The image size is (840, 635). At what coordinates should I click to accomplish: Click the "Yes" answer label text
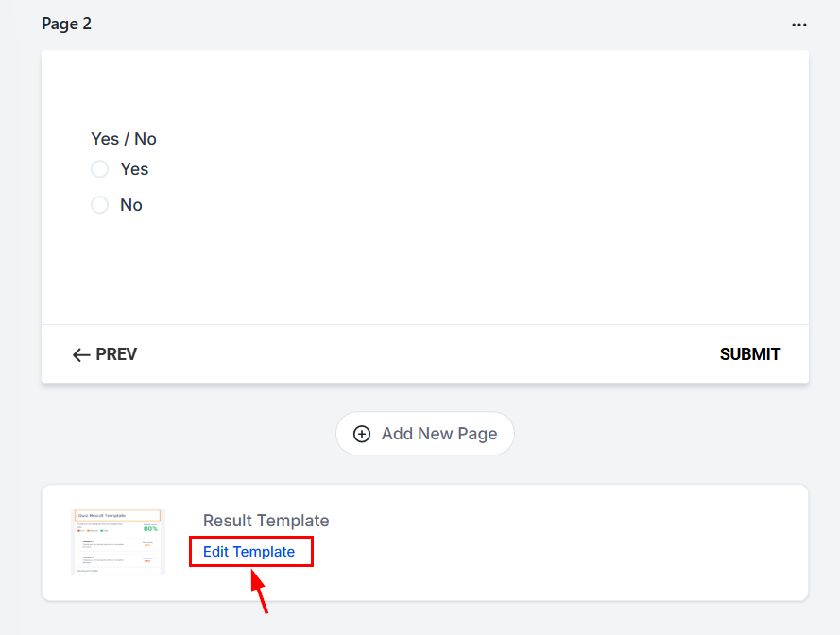pyautogui.click(x=134, y=169)
